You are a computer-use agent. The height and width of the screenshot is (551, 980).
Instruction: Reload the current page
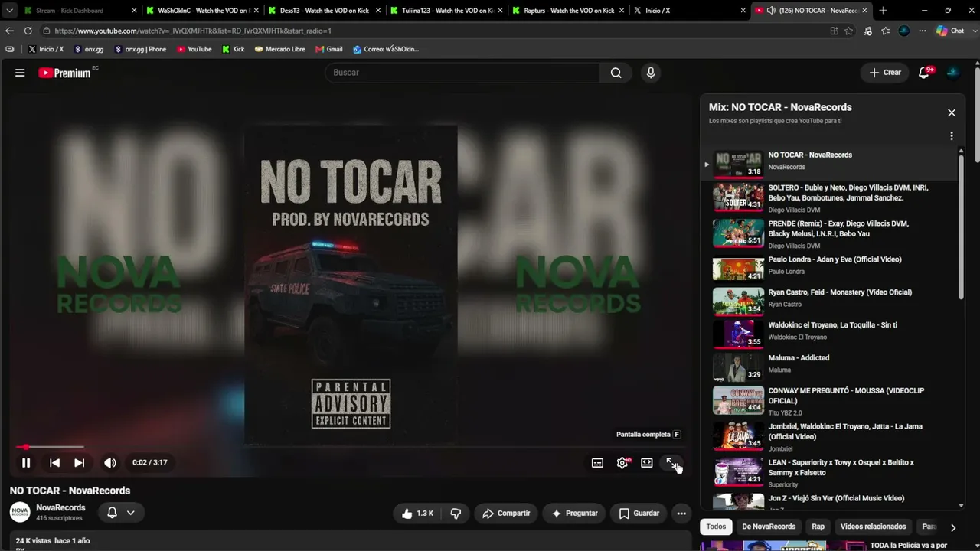28,31
